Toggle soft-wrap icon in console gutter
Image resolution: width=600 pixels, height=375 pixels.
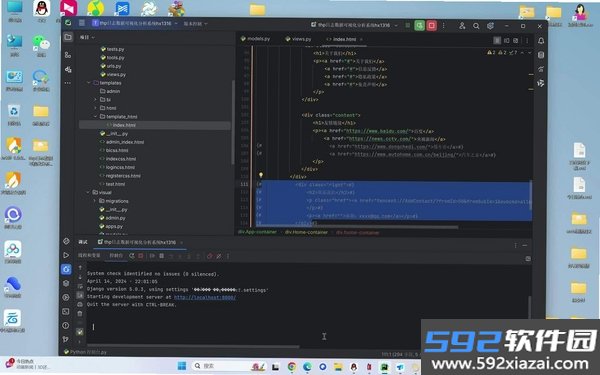pos(80,286)
